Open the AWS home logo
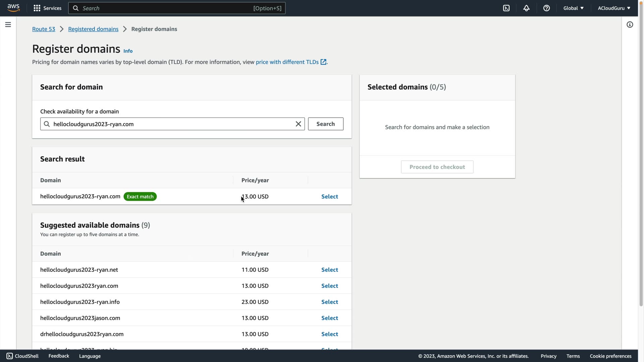Viewport: 644px width, 362px height. point(13,8)
